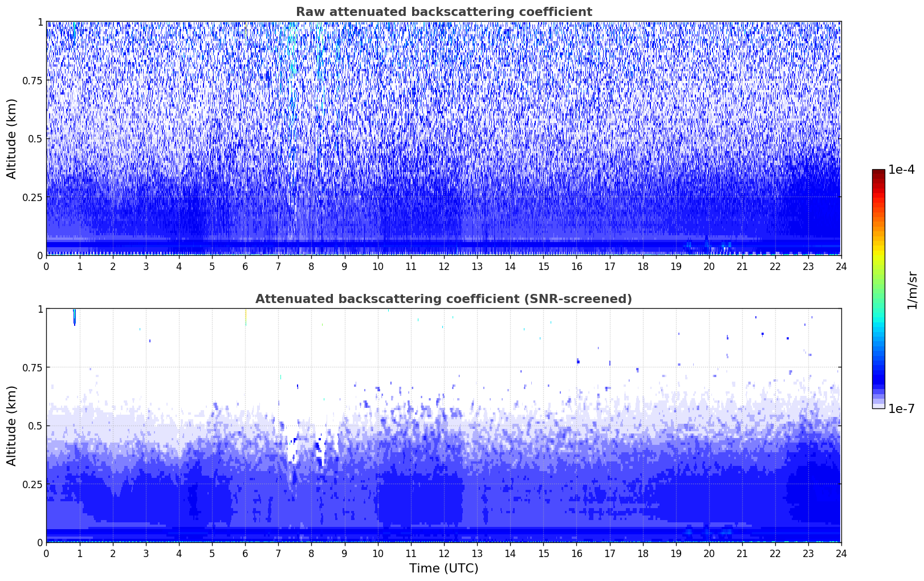Click the bottom plot 'Altitude (km)' label
Image resolution: width=924 pixels, height=581 pixels.
pyautogui.click(x=12, y=425)
